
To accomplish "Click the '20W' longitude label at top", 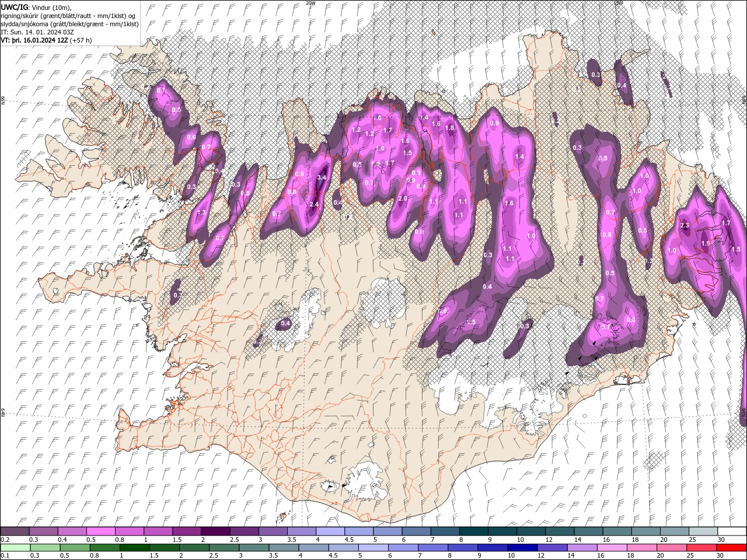I will (310, 3).
